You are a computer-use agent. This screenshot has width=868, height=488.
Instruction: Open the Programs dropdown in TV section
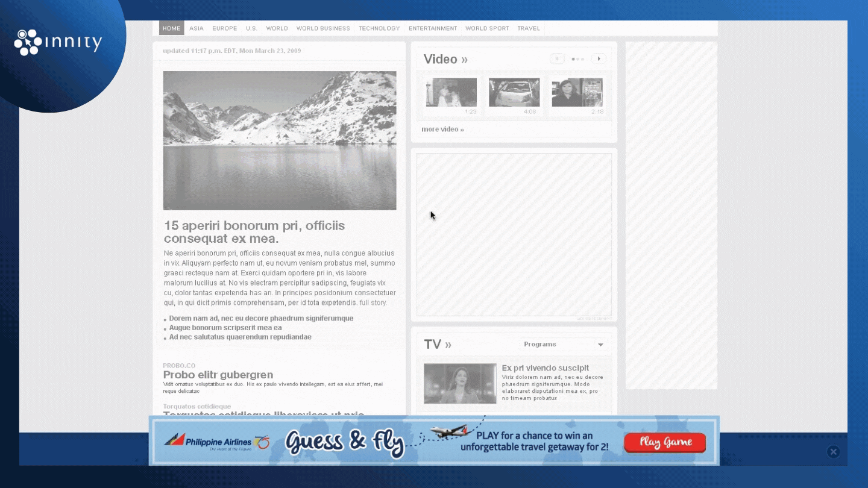click(564, 345)
